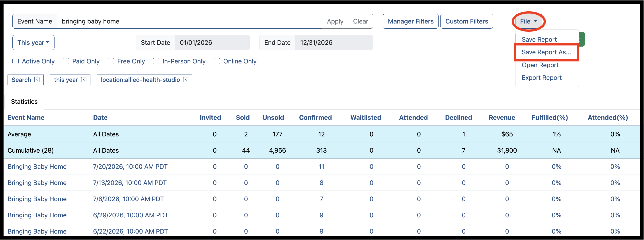Choose Open Report from the File menu

540,65
